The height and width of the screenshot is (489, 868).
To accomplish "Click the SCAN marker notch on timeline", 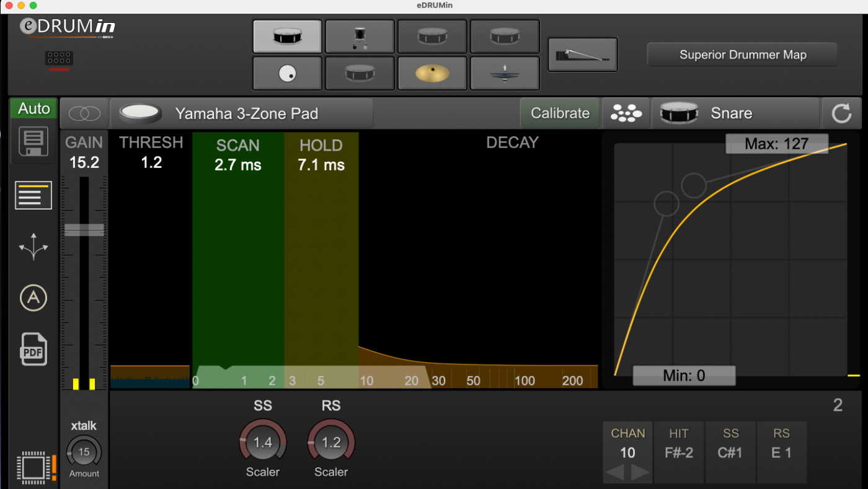I will tap(225, 368).
